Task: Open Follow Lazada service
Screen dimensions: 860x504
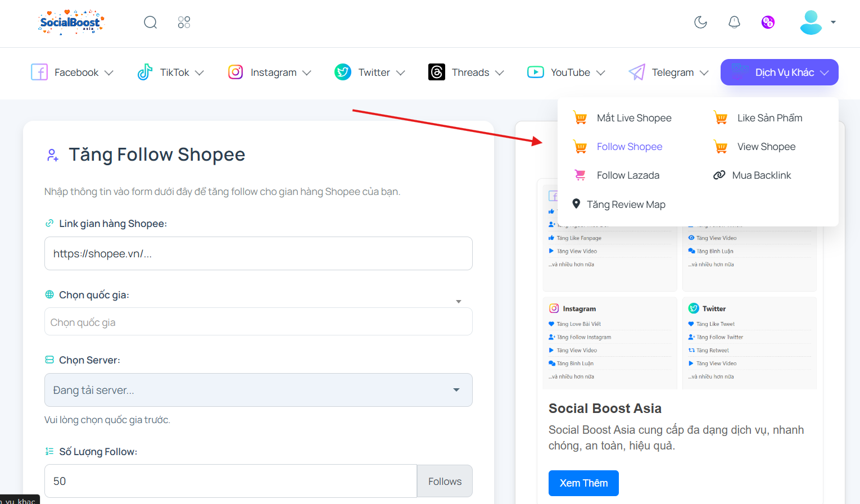Action: (628, 175)
